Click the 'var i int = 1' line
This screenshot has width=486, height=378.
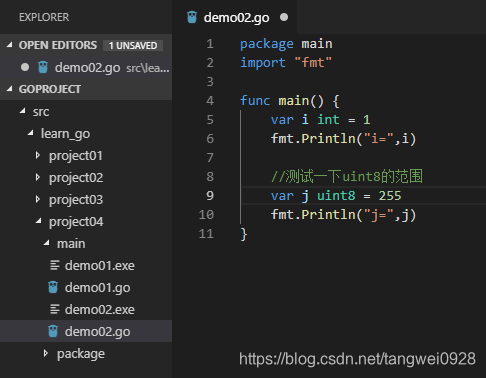coord(320,120)
